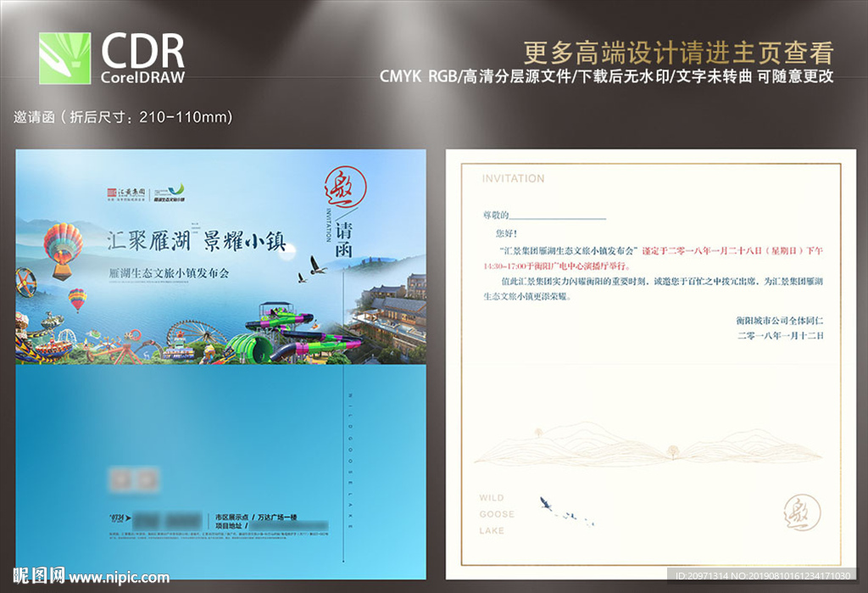Screen dimensions: 868x593
Task: Click the "您好!" greeting
Action: (507, 233)
